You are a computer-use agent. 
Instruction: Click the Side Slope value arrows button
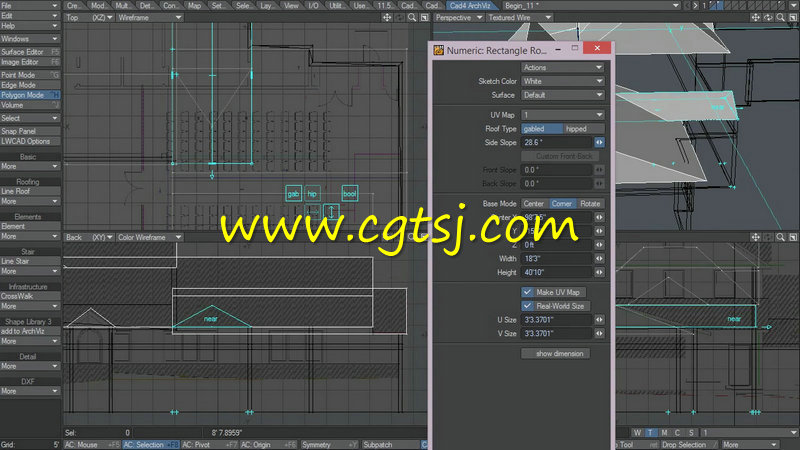599,142
